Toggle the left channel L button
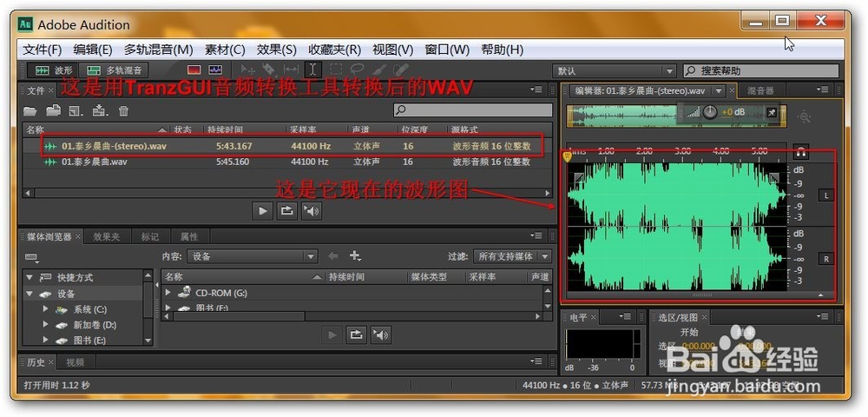Image resolution: width=868 pixels, height=417 pixels. point(826,195)
